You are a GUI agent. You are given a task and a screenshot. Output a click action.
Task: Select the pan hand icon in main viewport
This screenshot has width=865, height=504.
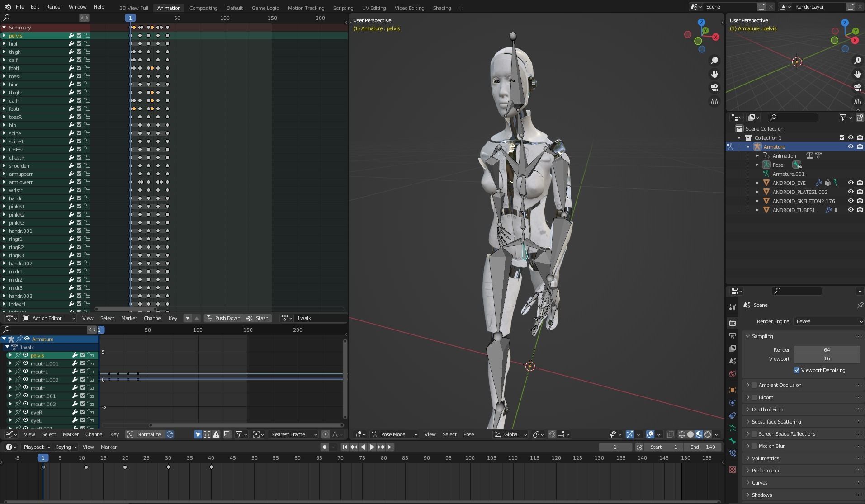[x=714, y=74]
